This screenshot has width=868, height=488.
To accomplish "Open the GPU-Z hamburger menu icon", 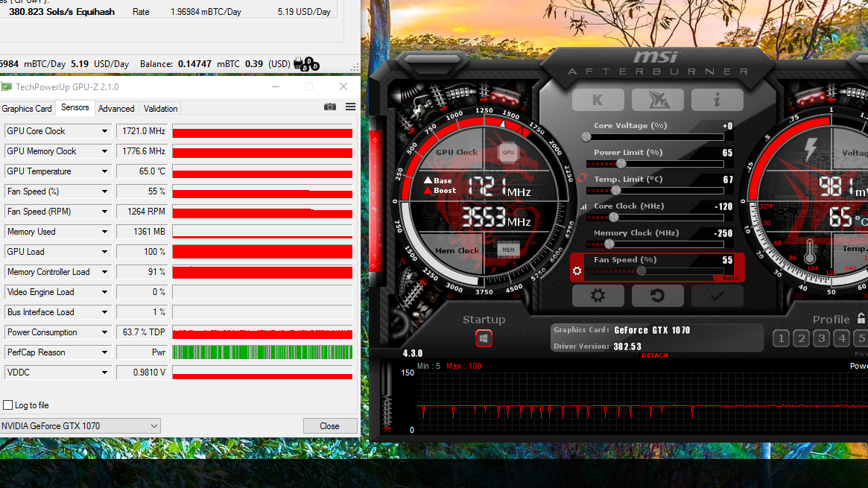I will click(350, 107).
